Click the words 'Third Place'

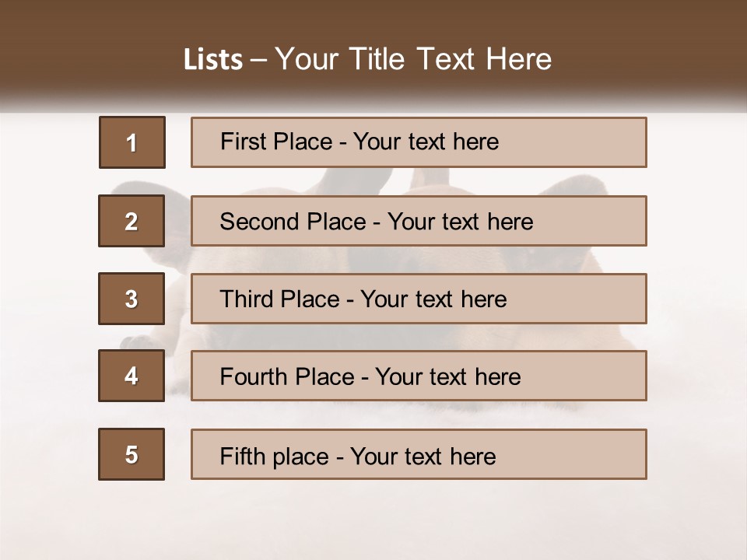point(279,299)
